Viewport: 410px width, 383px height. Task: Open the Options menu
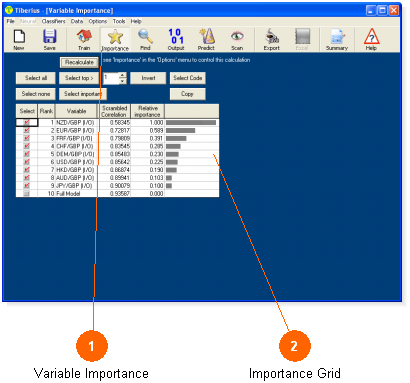coord(98,21)
